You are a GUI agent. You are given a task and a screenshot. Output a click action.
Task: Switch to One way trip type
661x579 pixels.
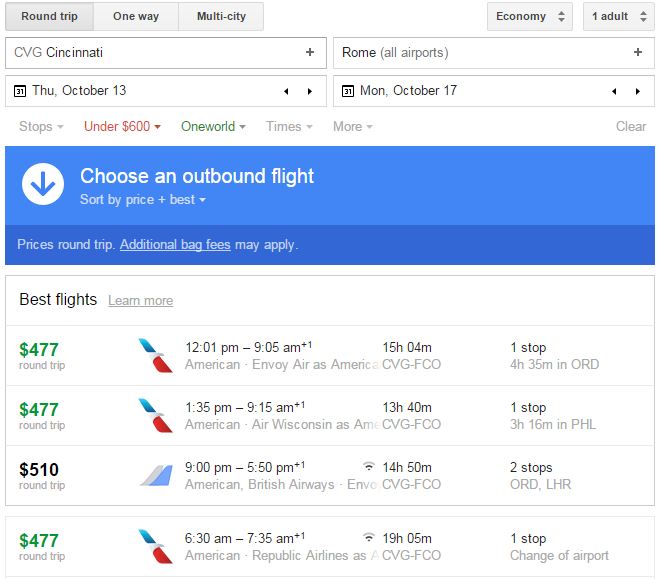(x=136, y=17)
